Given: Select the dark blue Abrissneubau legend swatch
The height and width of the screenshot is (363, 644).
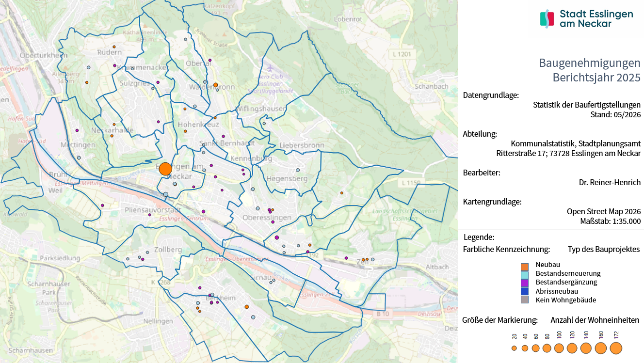Looking at the screenshot, I should click(x=524, y=291).
